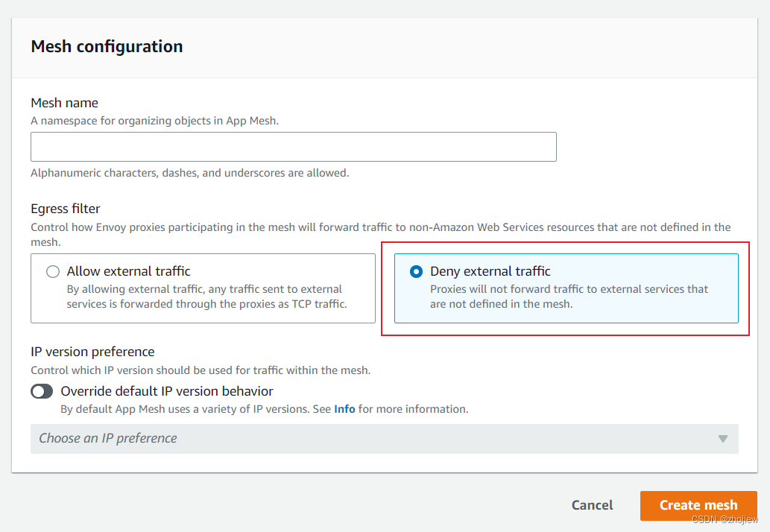Viewport: 770px width, 532px height.
Task: Click 'A namespace for organizing objects in App Mesh.'
Action: click(155, 121)
